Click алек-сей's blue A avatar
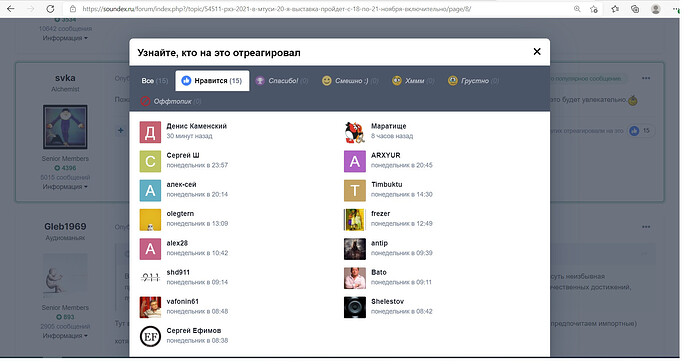 pos(150,191)
